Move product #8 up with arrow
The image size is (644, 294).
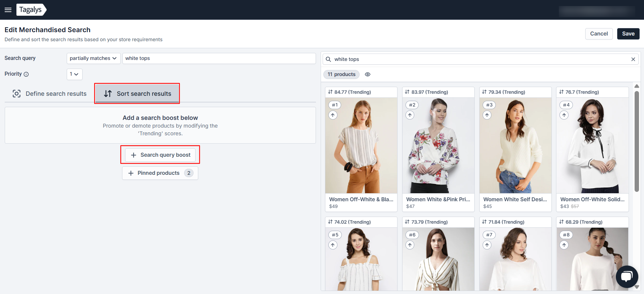564,245
